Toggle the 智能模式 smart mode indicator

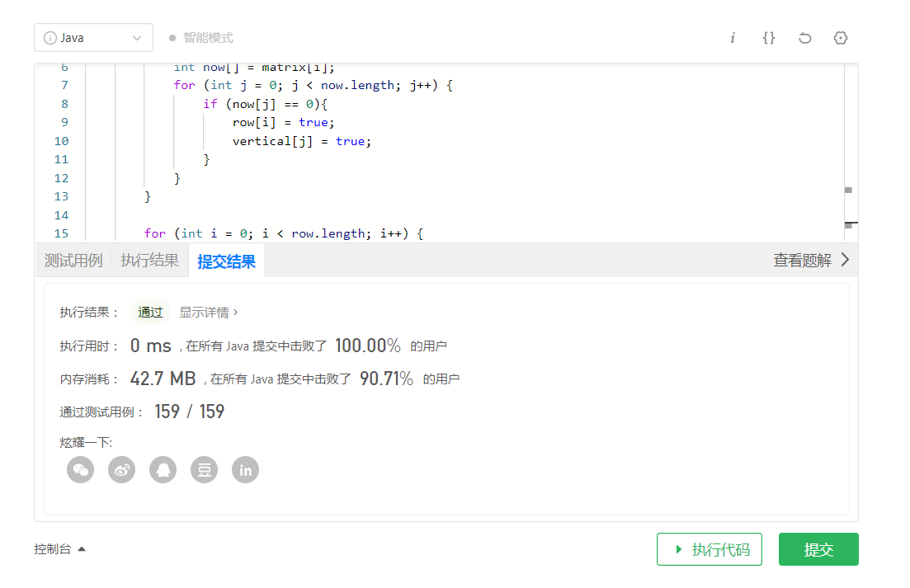(x=201, y=38)
